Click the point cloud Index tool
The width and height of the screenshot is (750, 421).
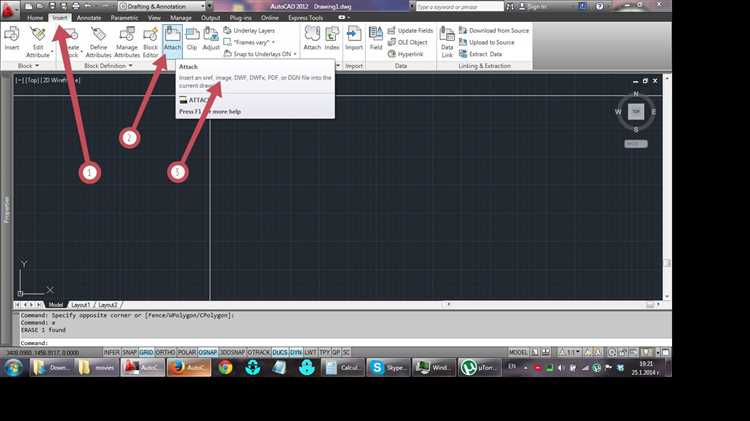tap(331, 38)
